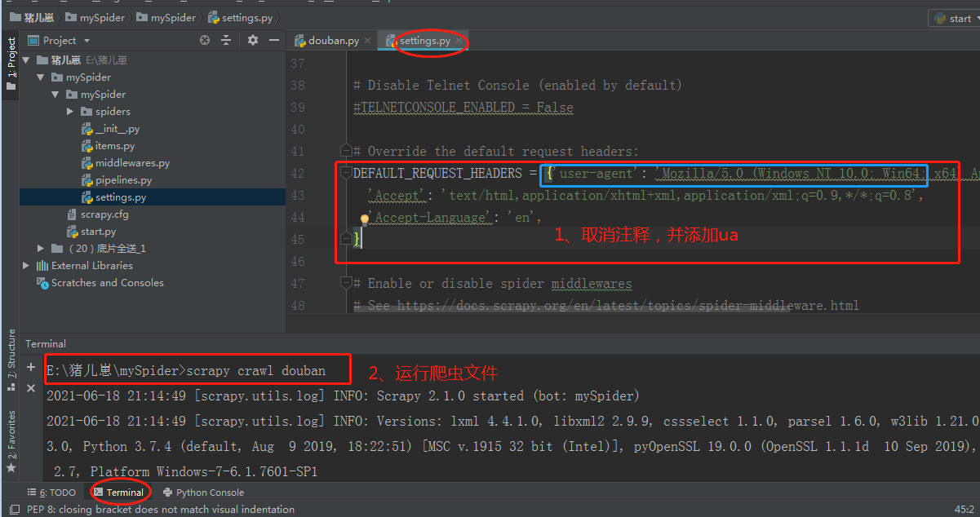The height and width of the screenshot is (517, 980).
Task: Select start.py in the project tree
Action: tap(98, 232)
